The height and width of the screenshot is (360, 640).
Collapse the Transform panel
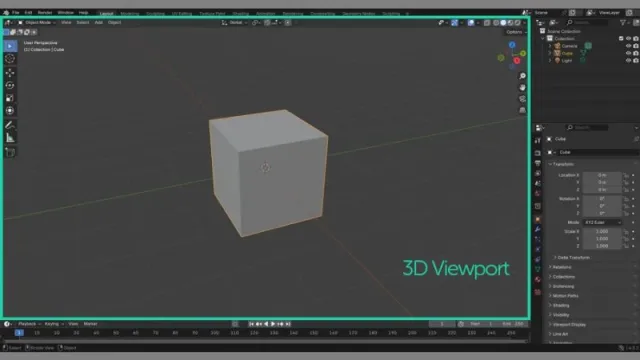tap(563, 164)
